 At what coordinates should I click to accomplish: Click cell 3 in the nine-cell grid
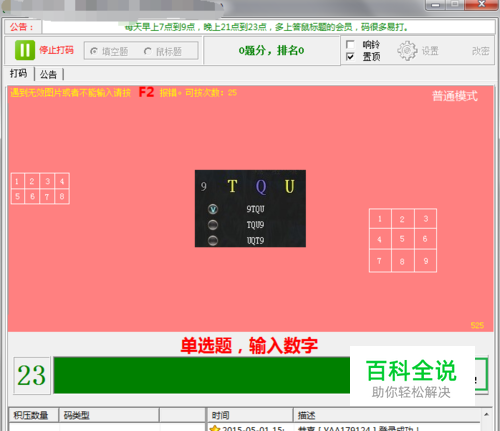pos(426,219)
